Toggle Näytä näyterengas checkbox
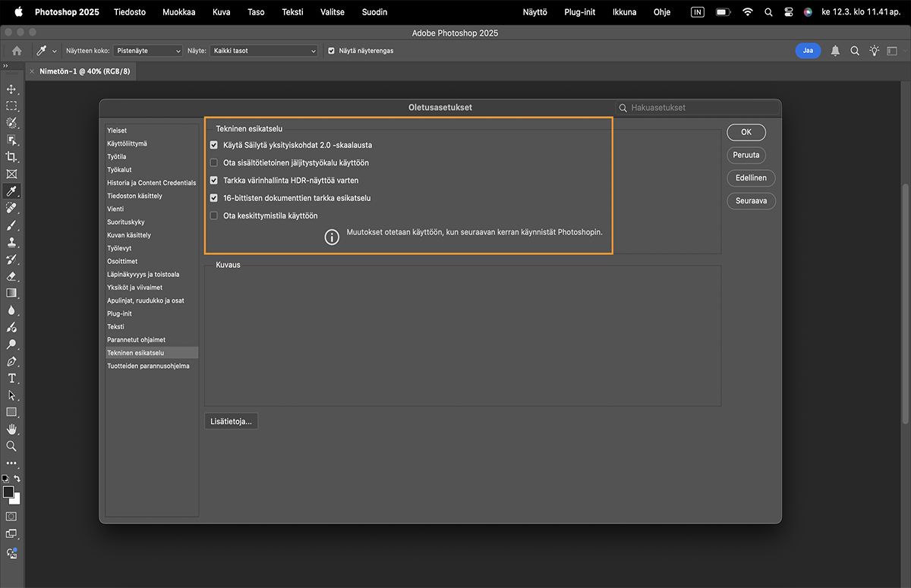Image resolution: width=911 pixels, height=588 pixels. coord(331,51)
